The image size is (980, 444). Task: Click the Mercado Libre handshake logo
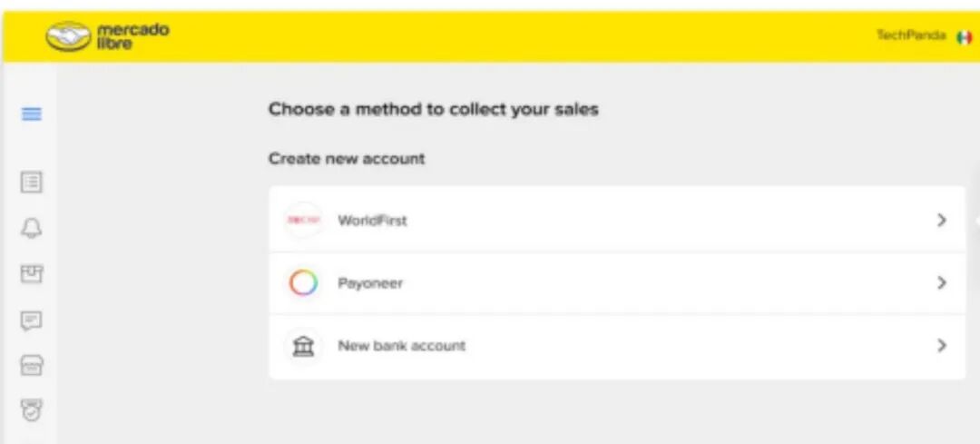click(69, 37)
